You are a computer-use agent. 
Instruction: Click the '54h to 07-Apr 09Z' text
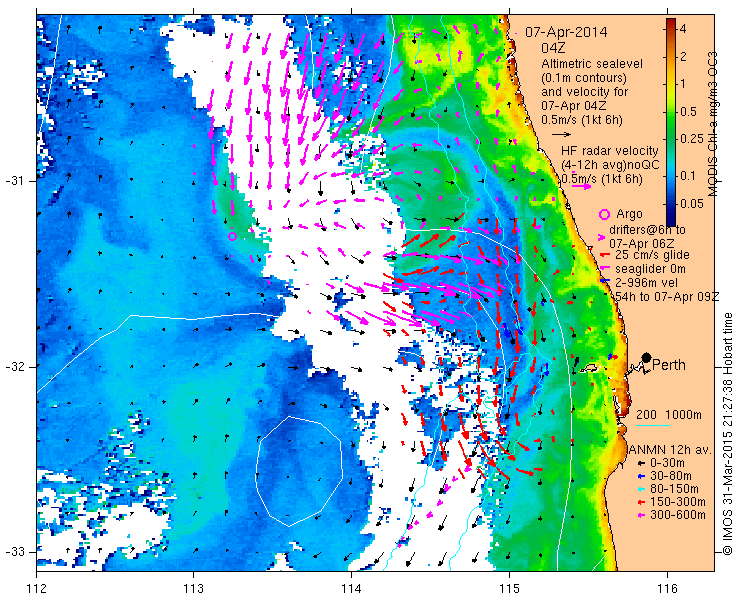[x=667, y=296]
